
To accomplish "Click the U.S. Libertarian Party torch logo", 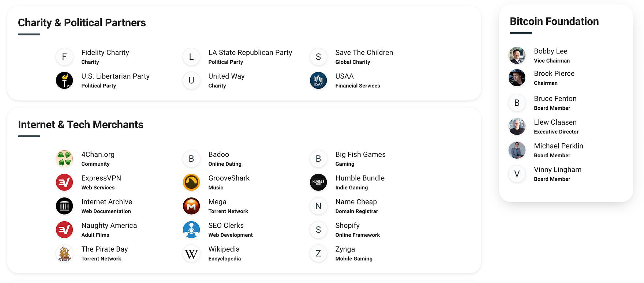I will click(64, 80).
